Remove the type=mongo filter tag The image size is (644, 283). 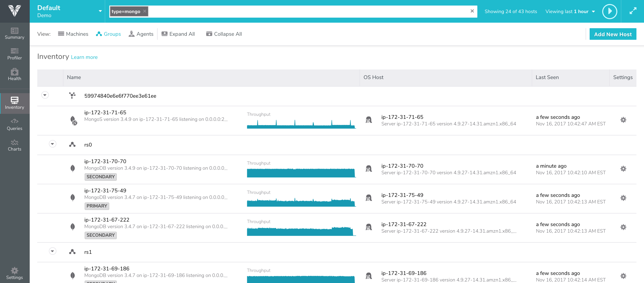[145, 11]
